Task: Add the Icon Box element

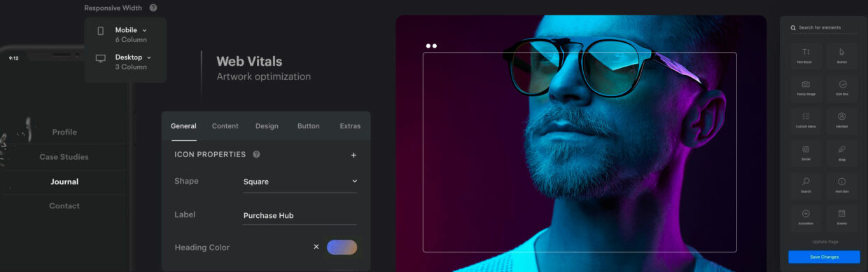Action: click(842, 88)
